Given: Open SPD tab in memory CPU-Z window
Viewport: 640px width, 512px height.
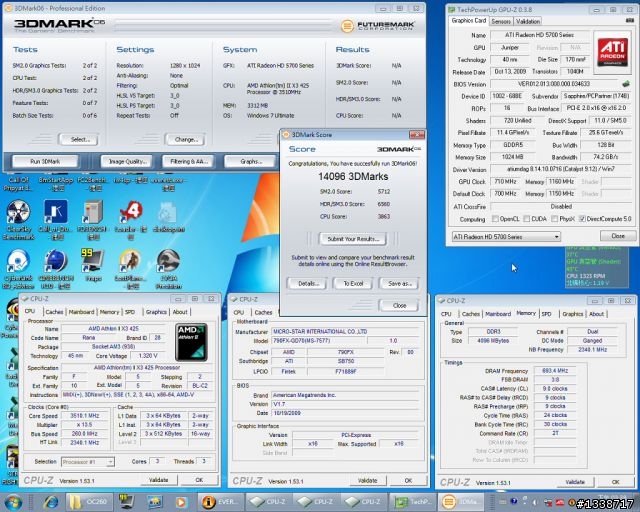Looking at the screenshot, I should click(546, 314).
